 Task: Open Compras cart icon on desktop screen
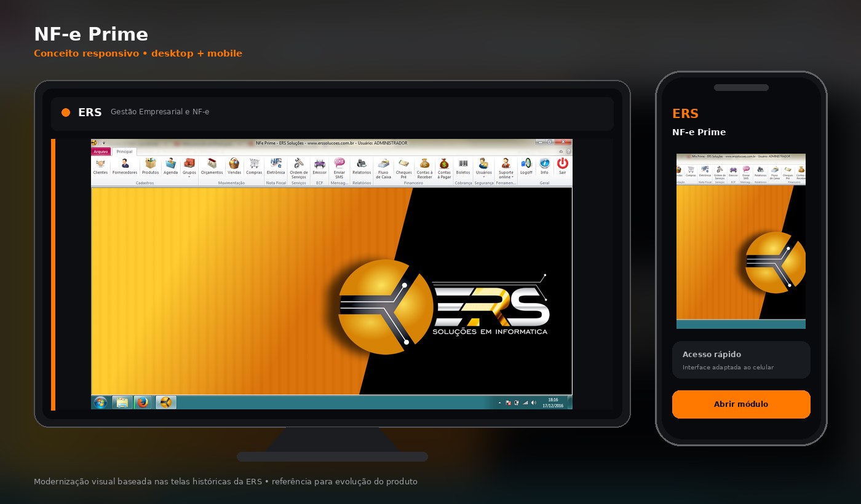pyautogui.click(x=254, y=167)
